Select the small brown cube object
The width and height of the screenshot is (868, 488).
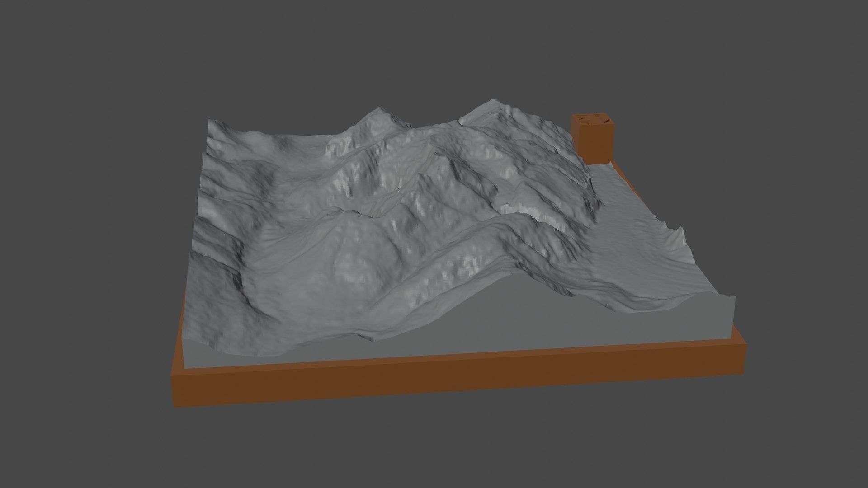(x=593, y=138)
